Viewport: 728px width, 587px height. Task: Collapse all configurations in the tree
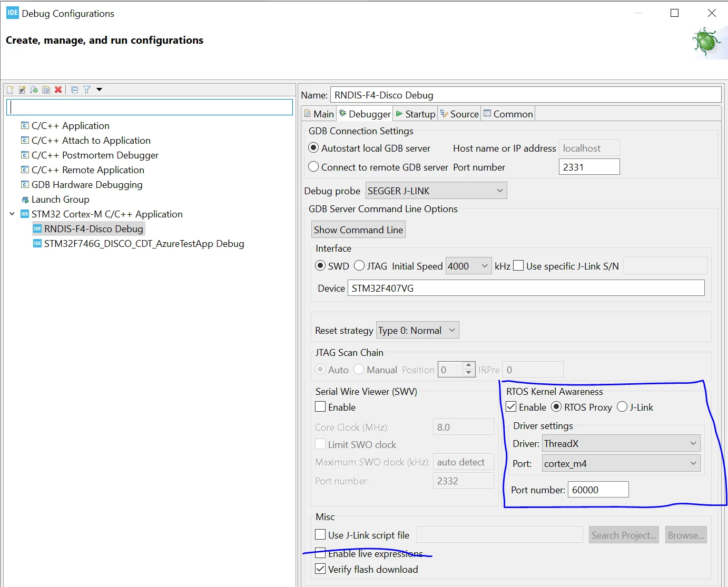74,90
